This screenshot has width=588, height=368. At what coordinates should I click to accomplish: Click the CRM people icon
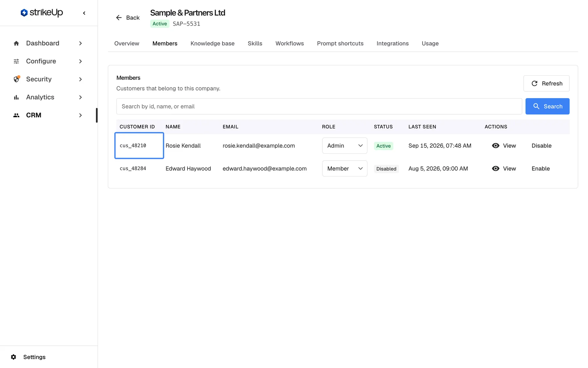click(x=16, y=115)
